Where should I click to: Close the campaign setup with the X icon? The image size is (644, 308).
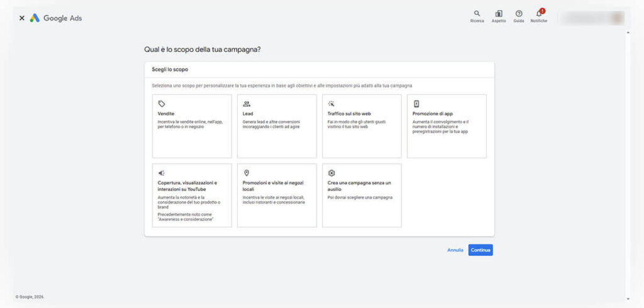click(22, 18)
